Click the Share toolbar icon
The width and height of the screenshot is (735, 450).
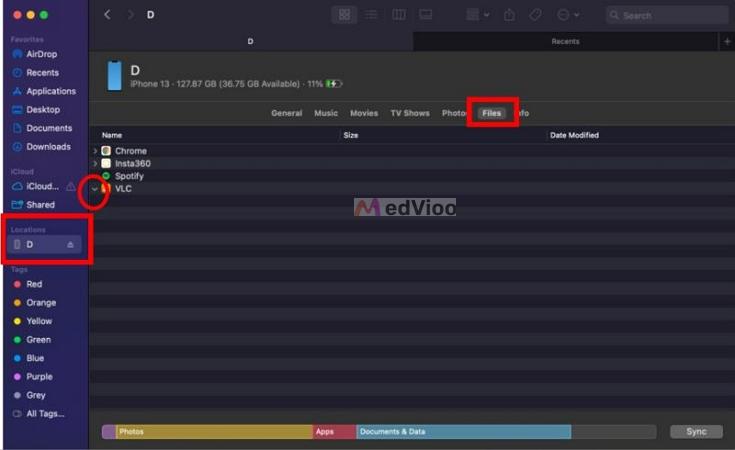coord(509,15)
